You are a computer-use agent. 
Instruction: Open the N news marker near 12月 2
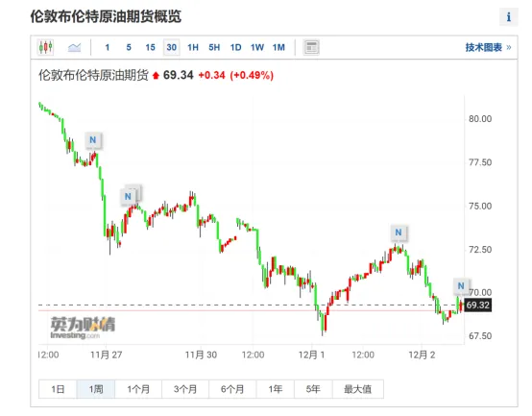[461, 286]
